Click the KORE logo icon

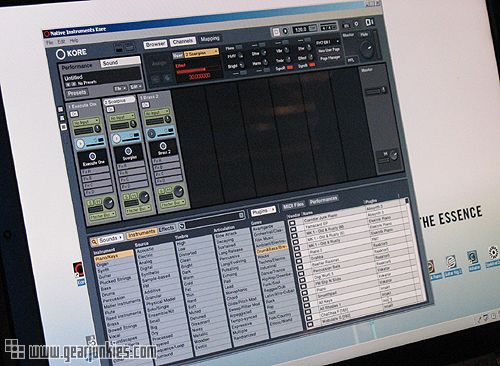tap(60, 54)
